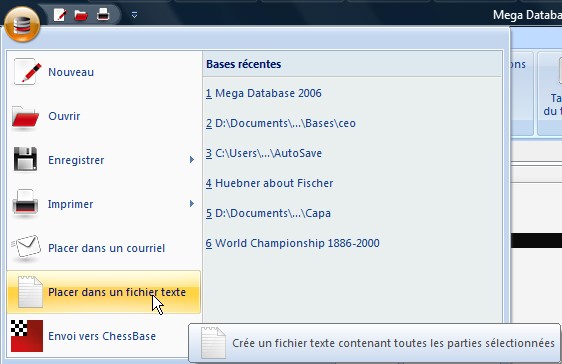This screenshot has height=364, width=562.
Task: Click the ChessBase checkered red icon
Action: 27,336
